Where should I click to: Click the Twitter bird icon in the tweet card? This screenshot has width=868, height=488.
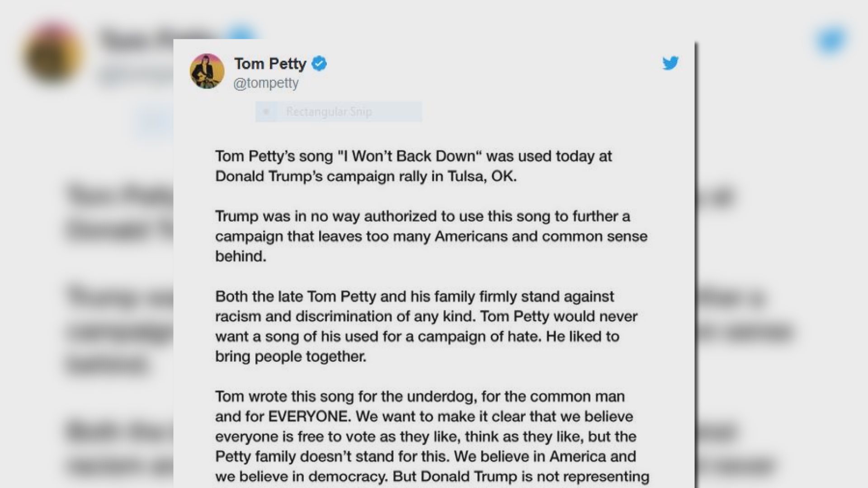670,63
